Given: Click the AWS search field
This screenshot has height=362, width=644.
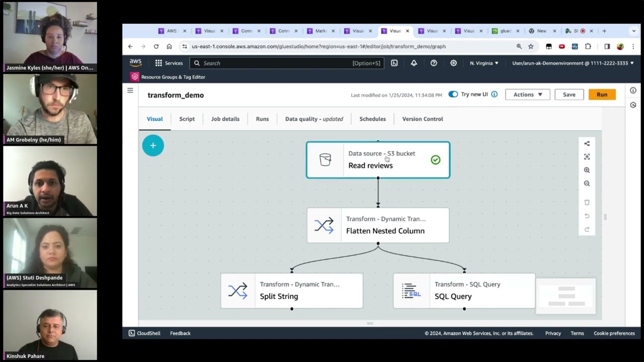Looking at the screenshot, I should pos(287,63).
